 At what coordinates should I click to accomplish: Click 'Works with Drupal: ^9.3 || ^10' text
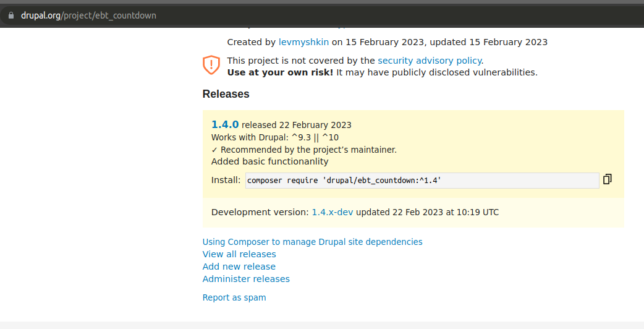pos(275,137)
